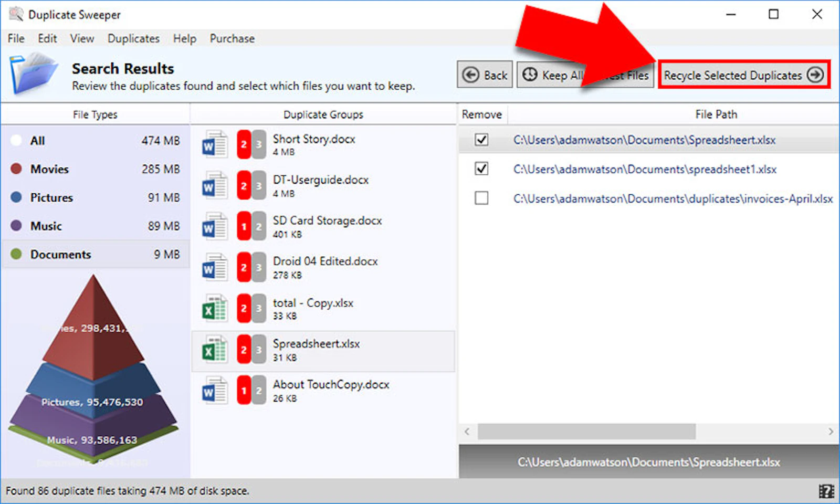Click the red Movies pyramid segment
Screen dimensions: 840x504
(93, 328)
